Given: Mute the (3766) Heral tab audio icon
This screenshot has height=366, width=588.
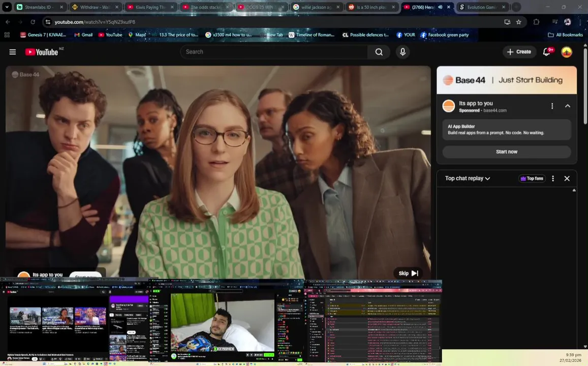Looking at the screenshot, I should [440, 7].
